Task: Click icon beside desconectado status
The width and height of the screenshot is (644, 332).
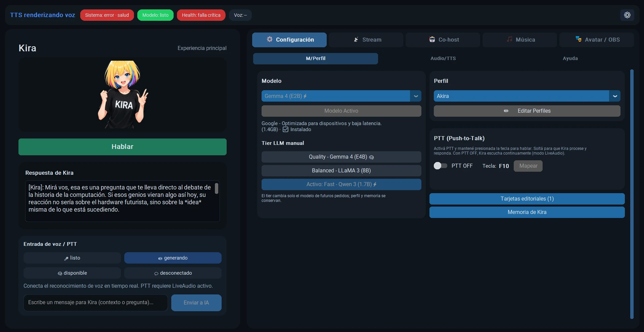Action: click(156, 273)
